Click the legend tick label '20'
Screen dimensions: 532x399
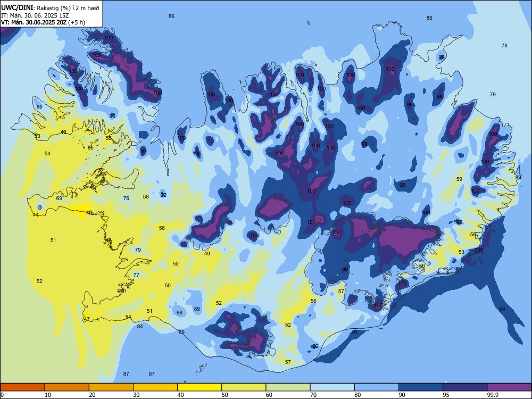(x=92, y=395)
